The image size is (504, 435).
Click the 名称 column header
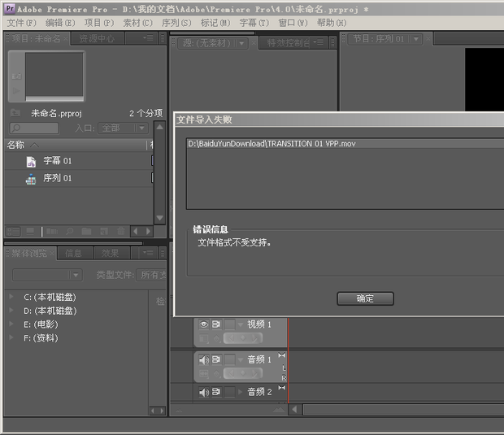coord(15,145)
